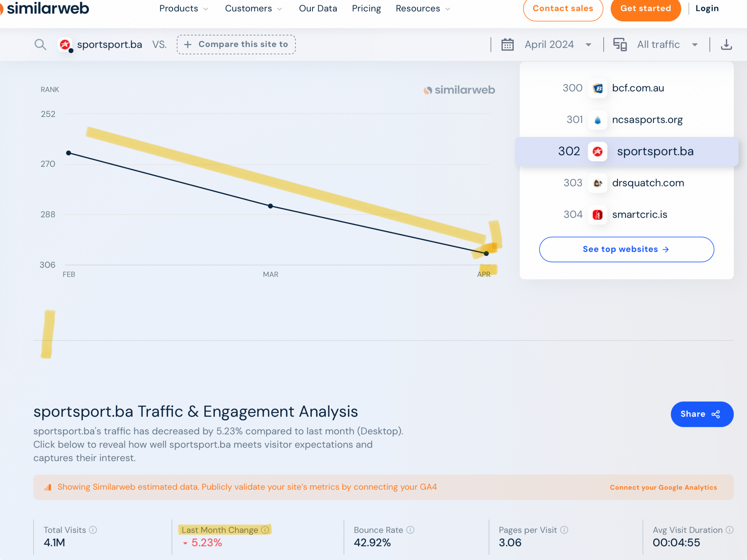The width and height of the screenshot is (747, 560).
Task: Click the sportsport.ba favicon in search bar
Action: tap(65, 44)
